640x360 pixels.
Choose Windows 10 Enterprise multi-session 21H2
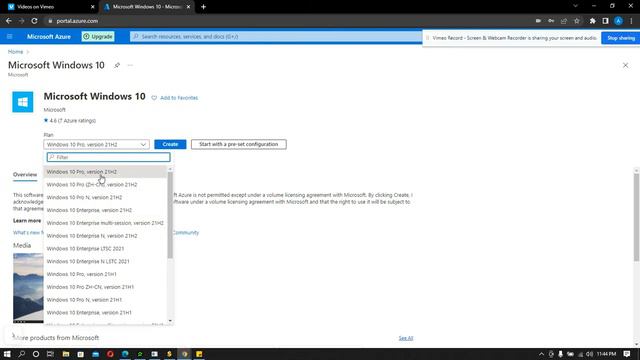click(105, 223)
